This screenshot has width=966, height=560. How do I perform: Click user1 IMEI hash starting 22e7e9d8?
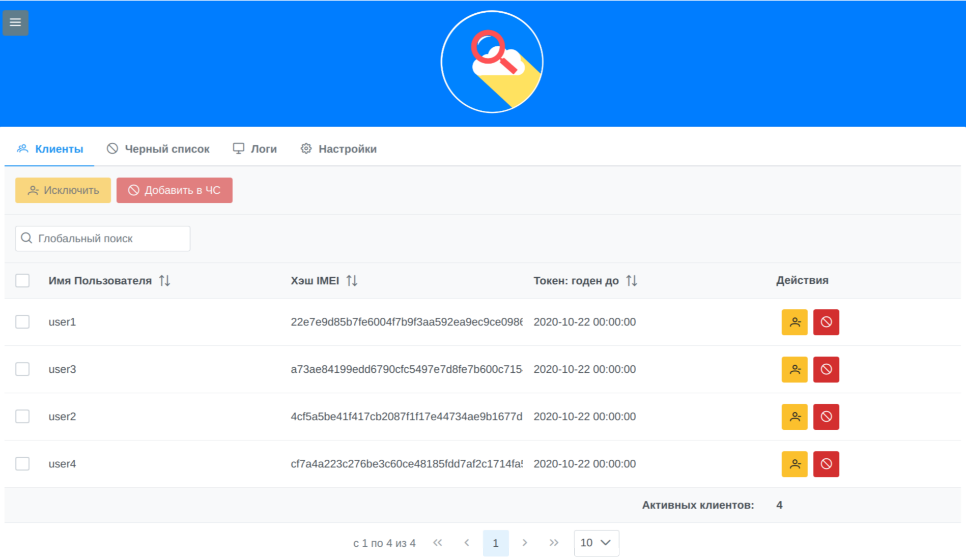pyautogui.click(x=407, y=322)
